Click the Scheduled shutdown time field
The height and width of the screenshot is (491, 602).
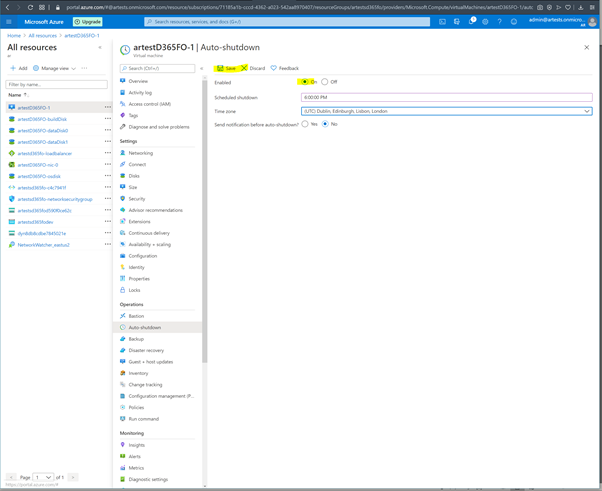pos(446,98)
